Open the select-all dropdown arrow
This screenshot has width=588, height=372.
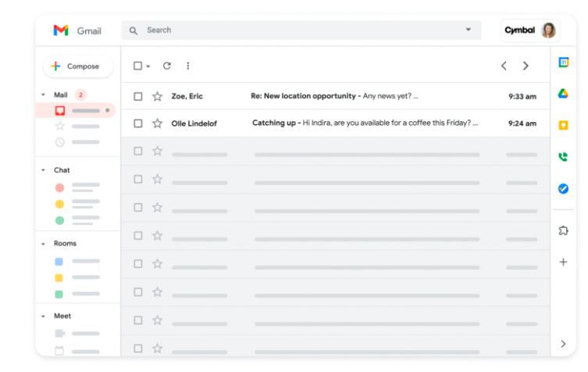148,66
